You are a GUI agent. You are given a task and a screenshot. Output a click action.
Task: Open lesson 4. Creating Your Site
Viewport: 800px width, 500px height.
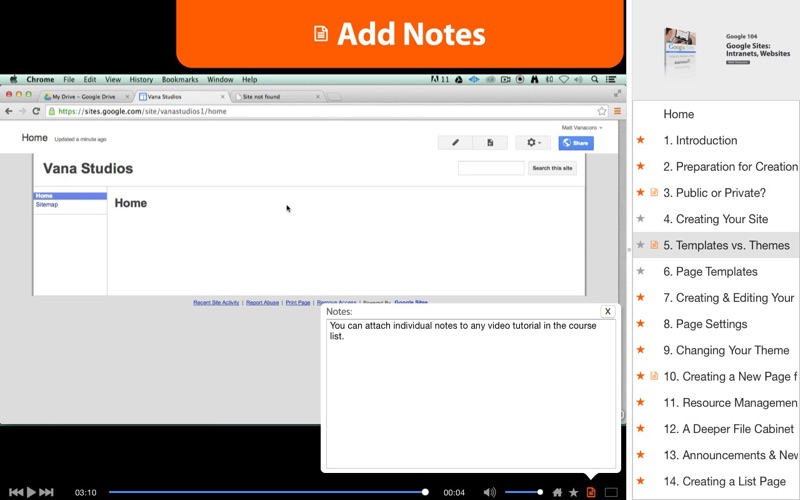tap(715, 219)
